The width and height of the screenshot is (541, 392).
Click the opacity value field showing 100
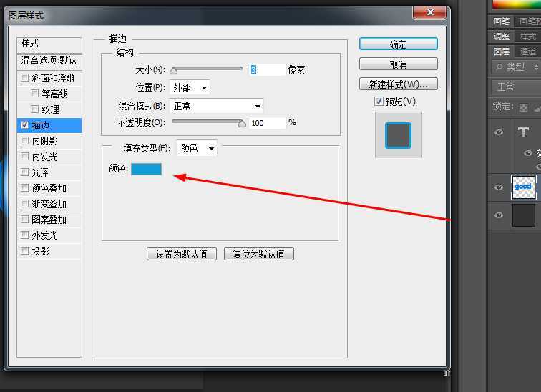coord(268,123)
